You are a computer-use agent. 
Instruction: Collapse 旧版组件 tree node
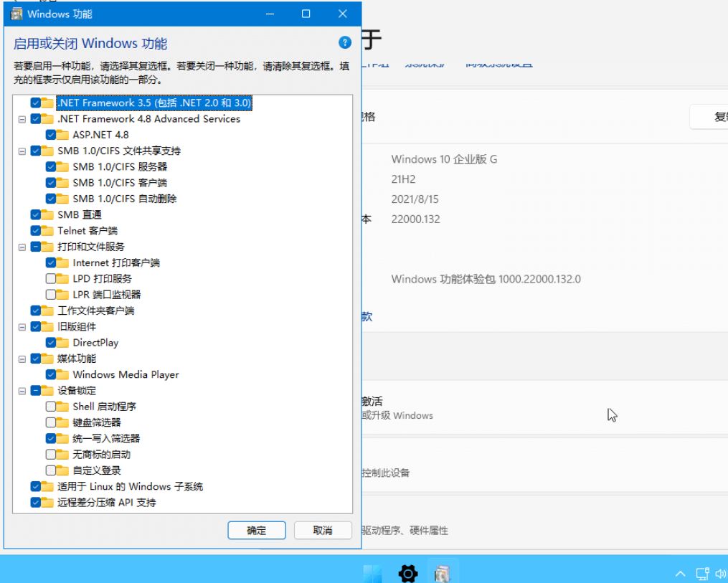pyautogui.click(x=22, y=327)
